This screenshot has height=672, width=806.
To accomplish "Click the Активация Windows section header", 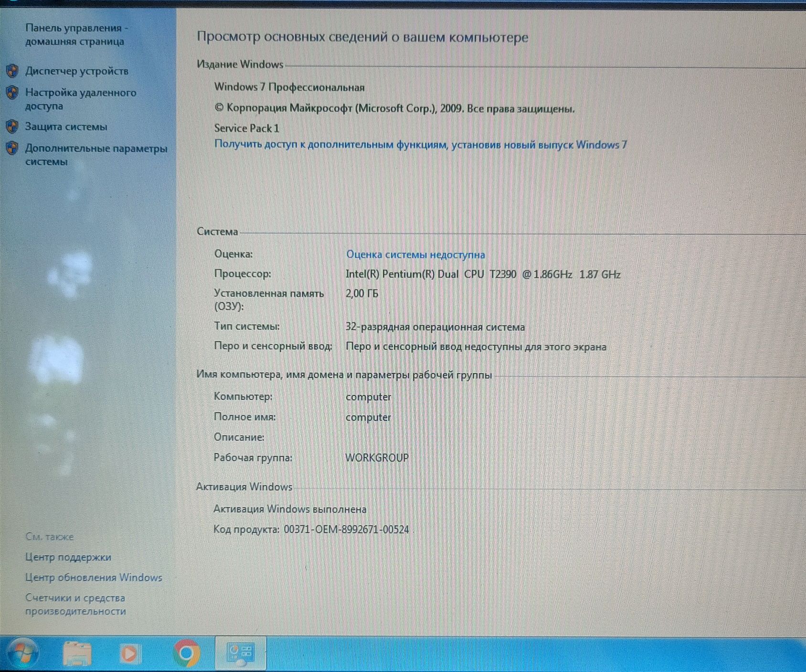I will (244, 487).
